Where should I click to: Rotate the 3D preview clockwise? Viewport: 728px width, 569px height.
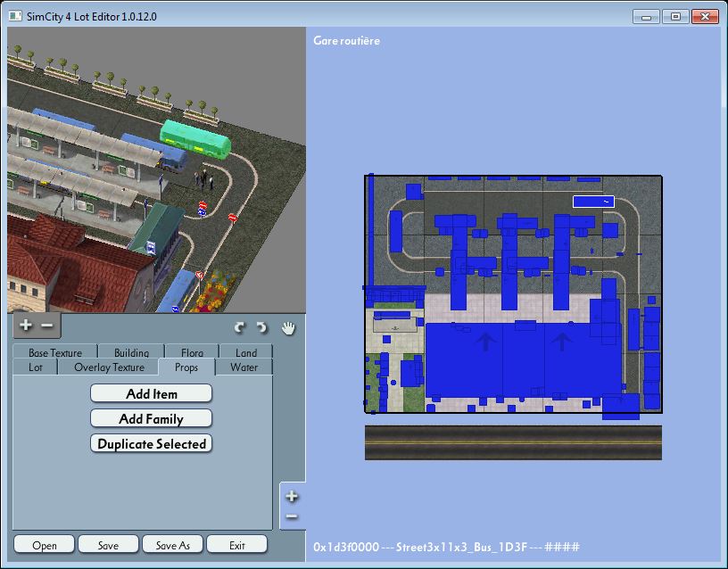click(240, 327)
